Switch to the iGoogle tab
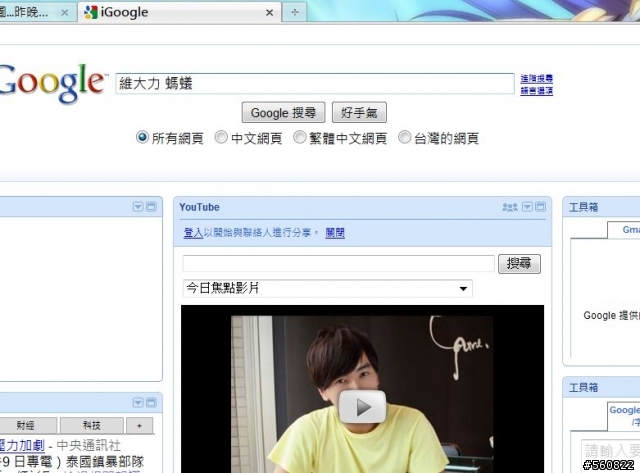The width and height of the screenshot is (640, 473). tap(179, 12)
